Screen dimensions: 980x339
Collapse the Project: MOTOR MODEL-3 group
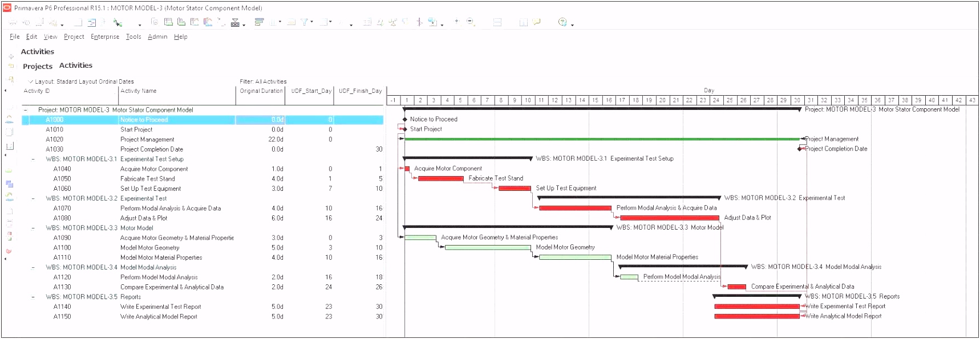pos(25,110)
